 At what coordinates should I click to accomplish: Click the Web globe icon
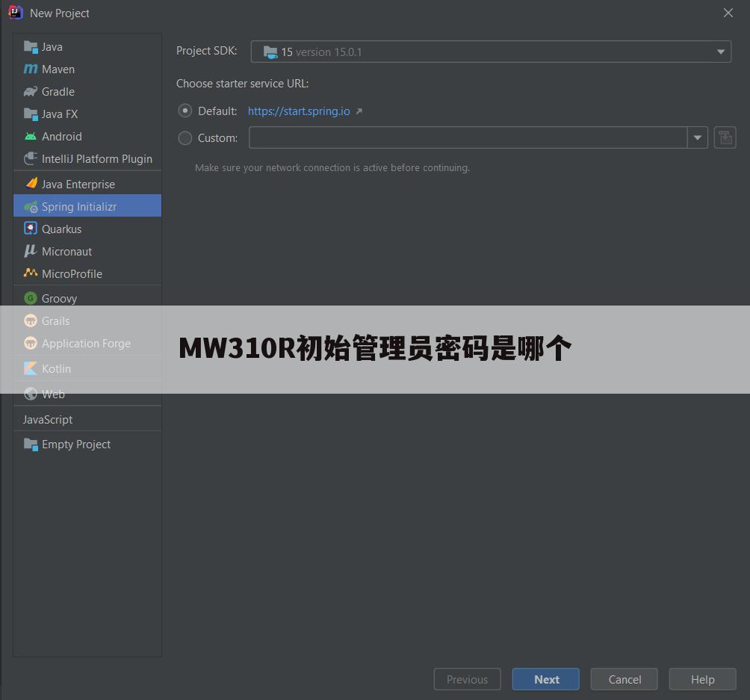[31, 394]
